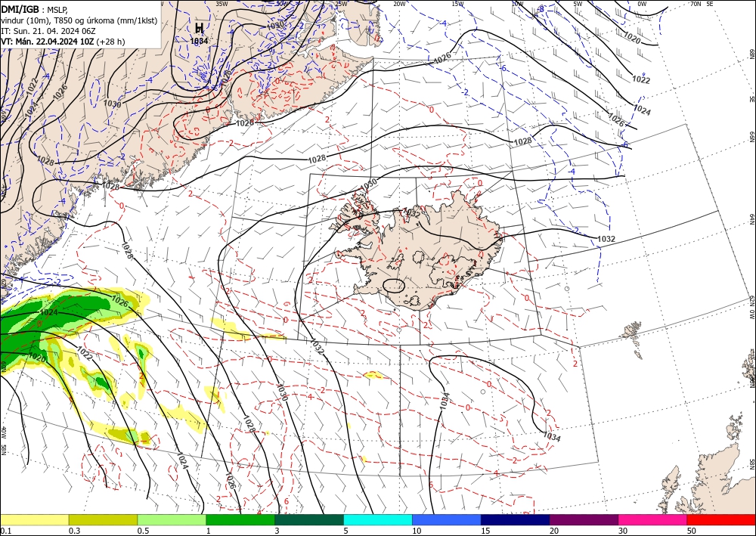Pick the cyan 5–10 legend segment
The image size is (756, 536).
(x=378, y=519)
